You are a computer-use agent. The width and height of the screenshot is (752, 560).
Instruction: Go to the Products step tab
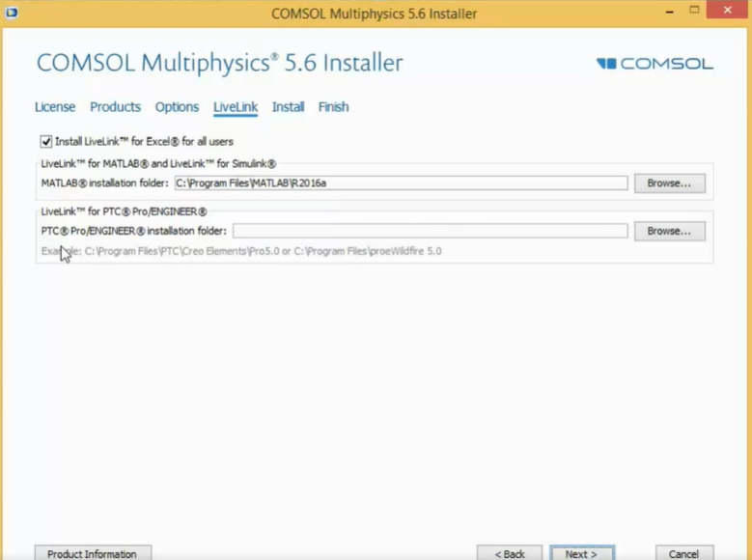[x=115, y=107]
